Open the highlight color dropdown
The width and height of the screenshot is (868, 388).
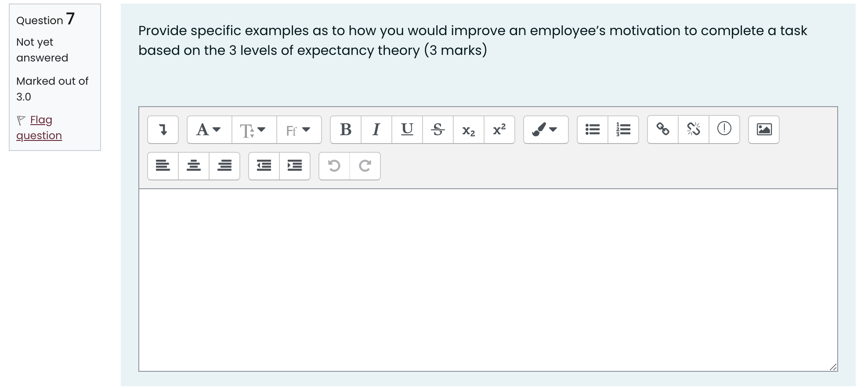(x=546, y=129)
